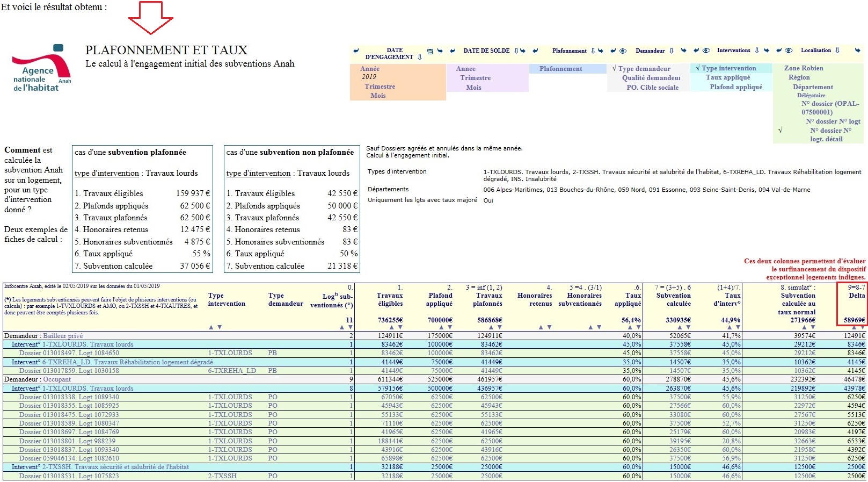Open Dossier 013018801. Logt 988239
Viewport: 868px width, 482px height.
67,441
